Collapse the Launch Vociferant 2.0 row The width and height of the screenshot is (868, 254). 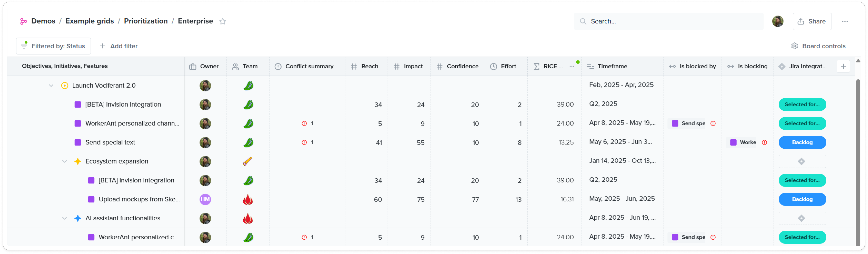coord(51,85)
